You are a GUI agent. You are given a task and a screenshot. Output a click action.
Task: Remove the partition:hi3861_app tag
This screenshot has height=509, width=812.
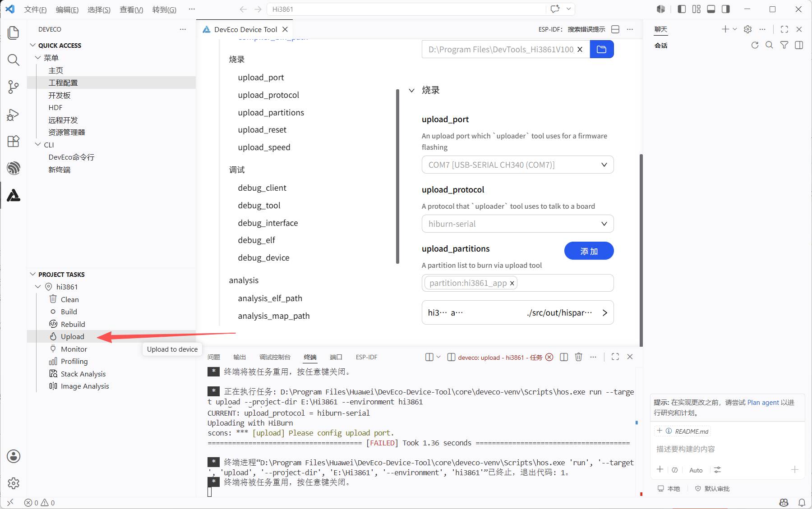pyautogui.click(x=512, y=283)
